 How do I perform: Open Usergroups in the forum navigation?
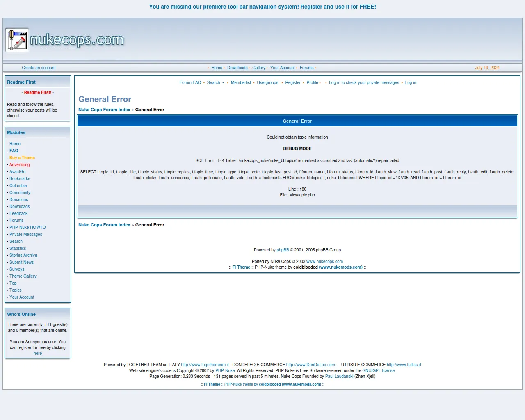(267, 83)
